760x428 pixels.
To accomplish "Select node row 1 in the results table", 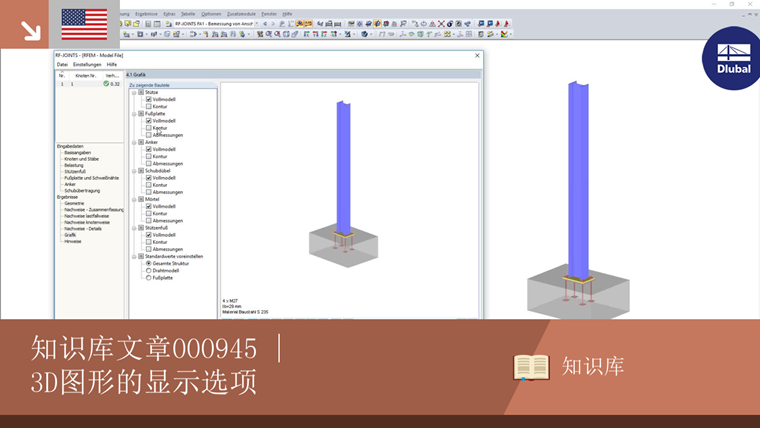I will 90,84.
